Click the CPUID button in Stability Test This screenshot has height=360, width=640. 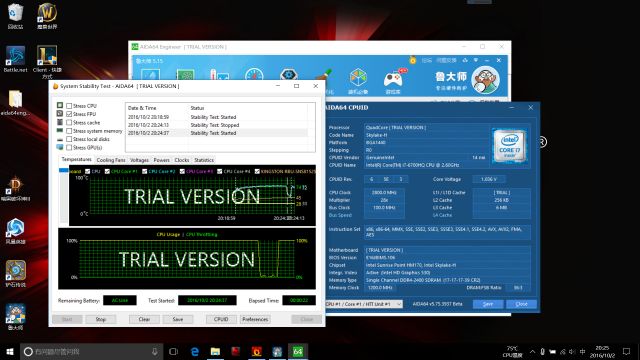coord(221,319)
